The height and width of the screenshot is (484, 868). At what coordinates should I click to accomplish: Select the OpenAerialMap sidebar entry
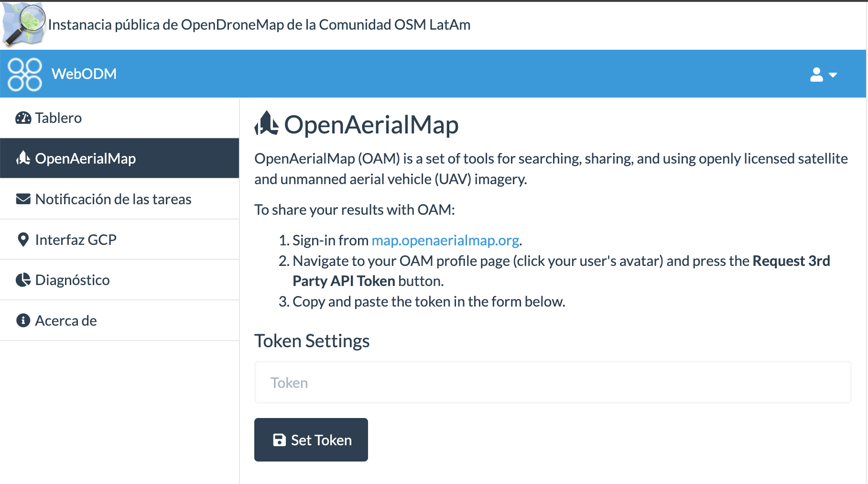[119, 158]
